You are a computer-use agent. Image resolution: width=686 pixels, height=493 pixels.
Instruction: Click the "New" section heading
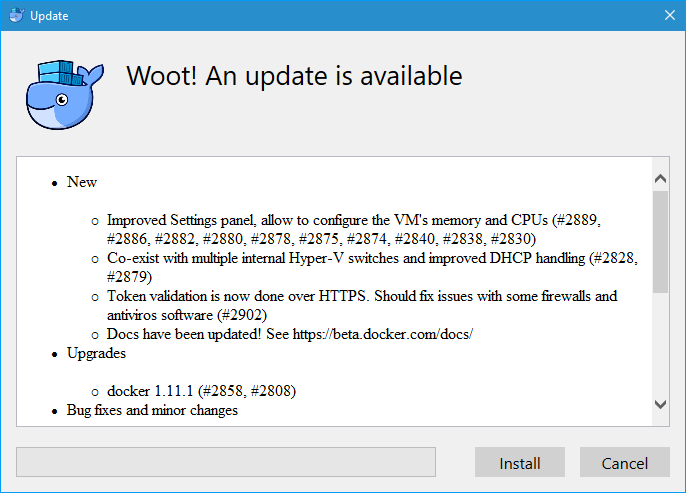pos(82,182)
